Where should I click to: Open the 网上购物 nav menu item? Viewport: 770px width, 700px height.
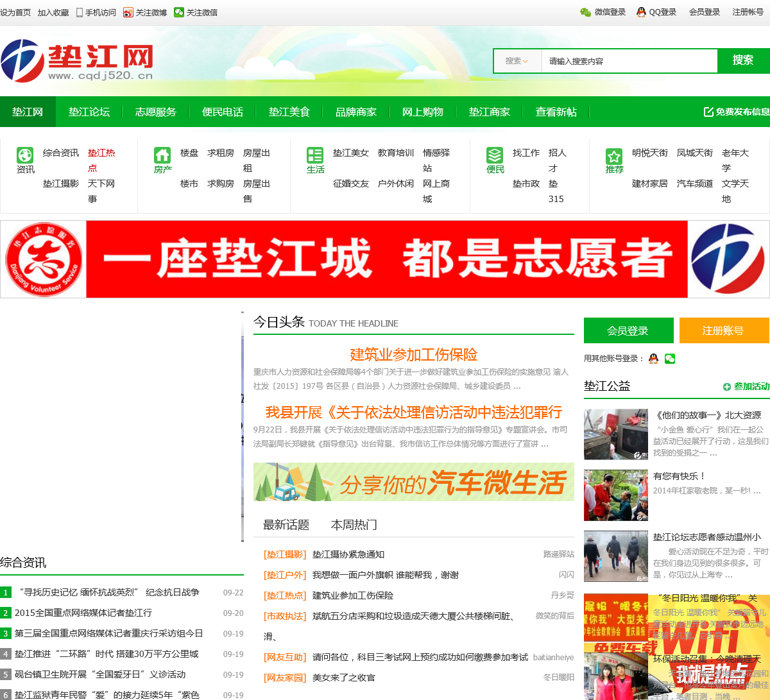point(423,112)
